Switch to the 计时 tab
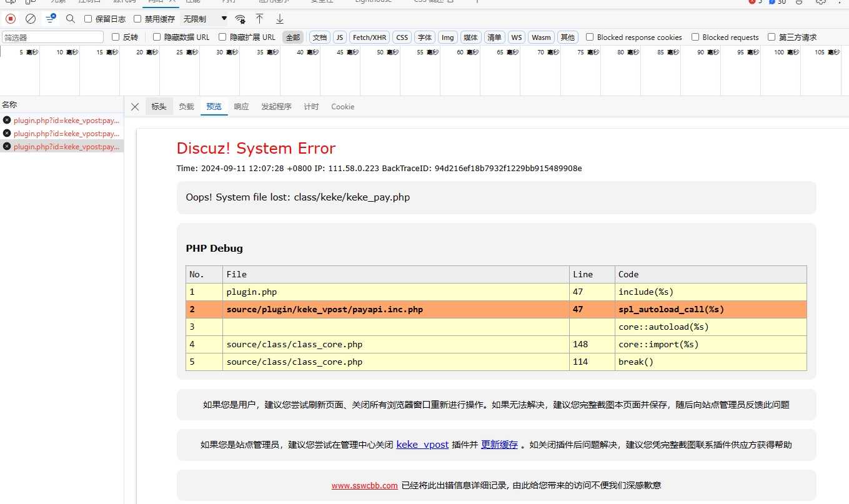 click(x=311, y=107)
